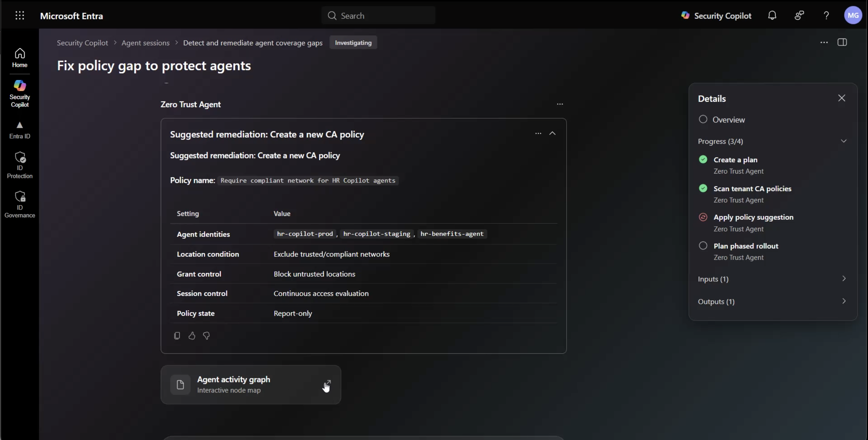This screenshot has height=440, width=868.
Task: Select the Overview radio option
Action: click(x=703, y=119)
